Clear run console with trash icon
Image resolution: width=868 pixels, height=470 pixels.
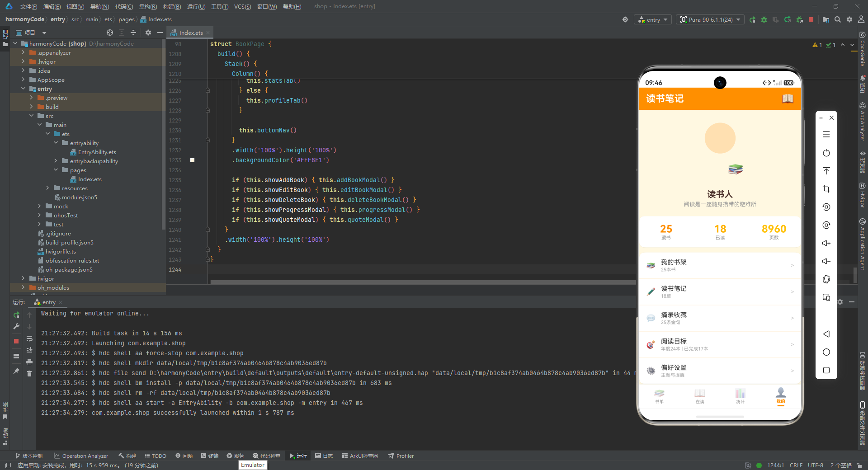click(x=29, y=373)
